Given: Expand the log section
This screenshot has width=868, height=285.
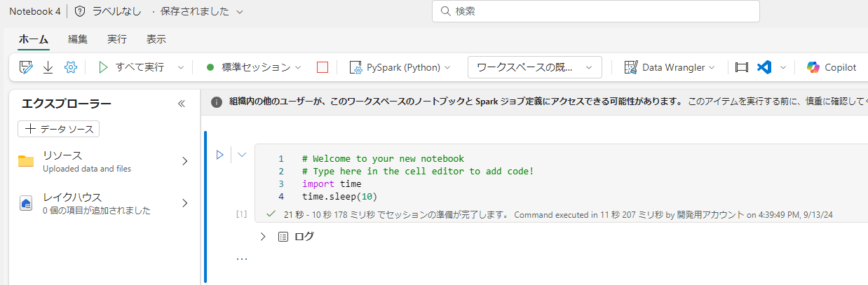Looking at the screenshot, I should [x=263, y=237].
